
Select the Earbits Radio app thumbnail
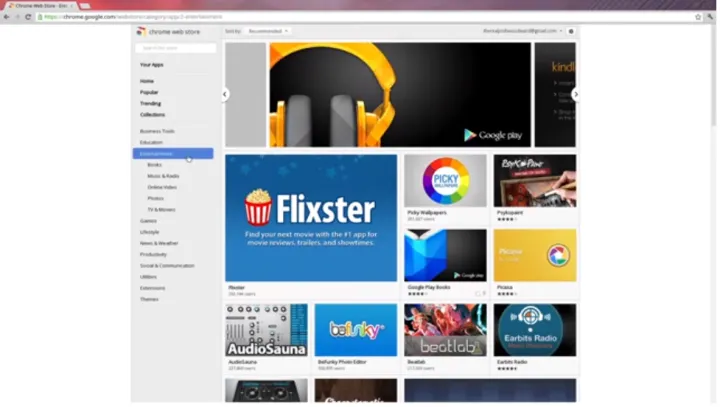pos(534,331)
